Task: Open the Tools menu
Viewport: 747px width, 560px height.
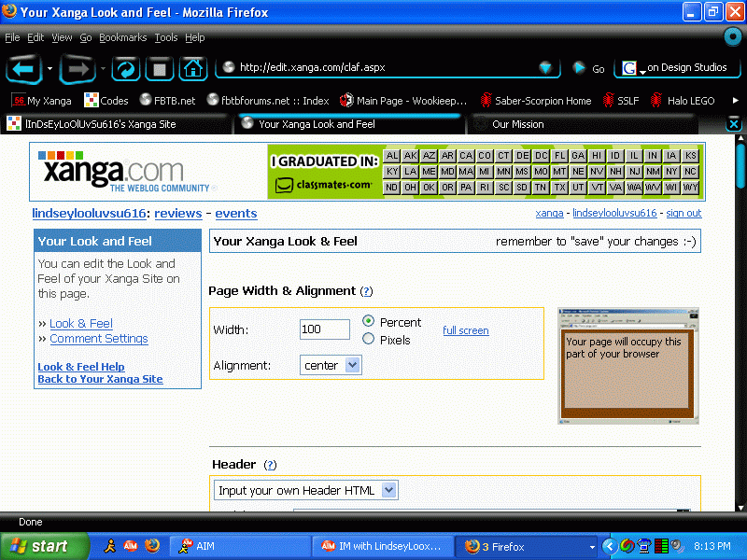Action: (x=166, y=37)
